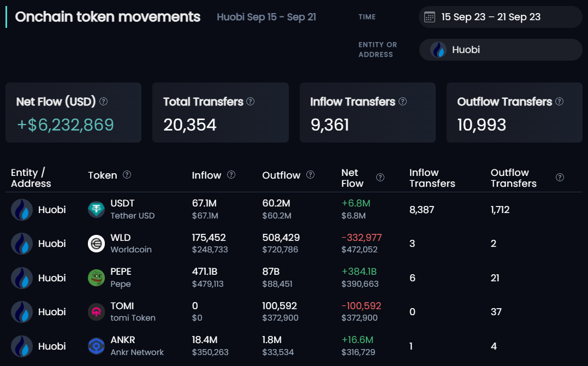This screenshot has height=366, width=588.
Task: Click the WLD Worldcoin token icon
Action: click(x=97, y=244)
